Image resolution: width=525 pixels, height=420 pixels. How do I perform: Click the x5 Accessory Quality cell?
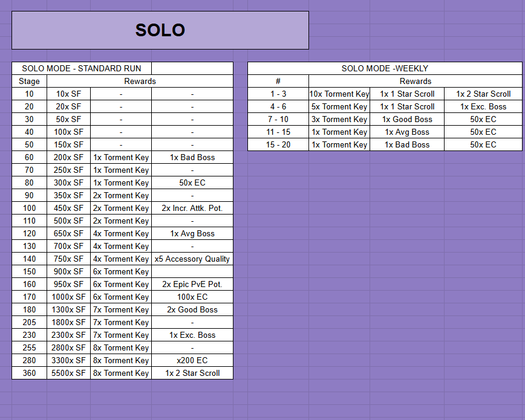[x=192, y=259]
